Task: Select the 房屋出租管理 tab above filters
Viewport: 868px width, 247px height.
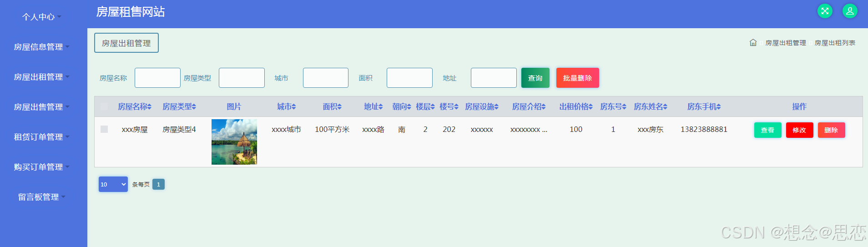Action: [x=126, y=43]
